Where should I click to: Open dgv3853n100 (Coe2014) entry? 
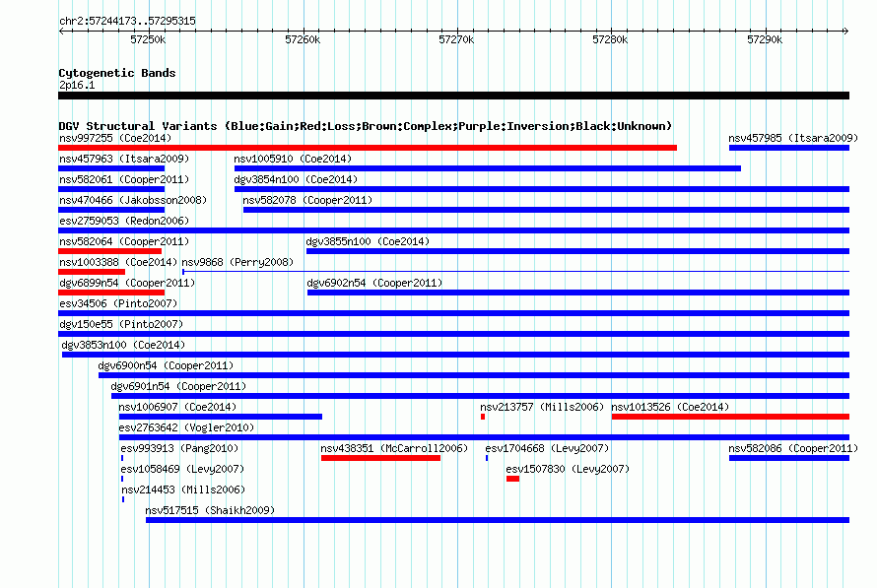123,345
